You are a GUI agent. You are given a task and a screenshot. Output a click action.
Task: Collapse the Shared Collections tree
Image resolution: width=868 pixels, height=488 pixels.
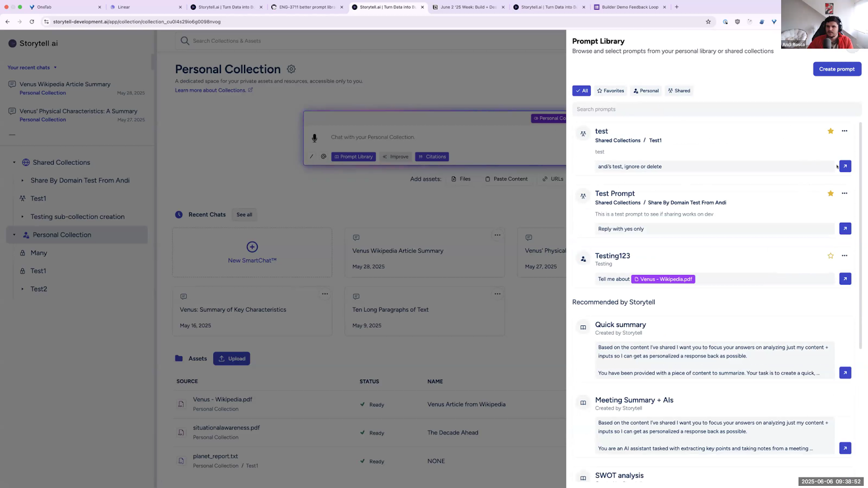14,162
